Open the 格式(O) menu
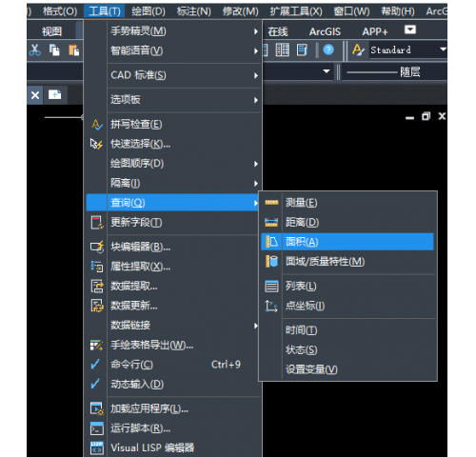Image resolution: width=476 pixels, height=457 pixels. pyautogui.click(x=60, y=11)
